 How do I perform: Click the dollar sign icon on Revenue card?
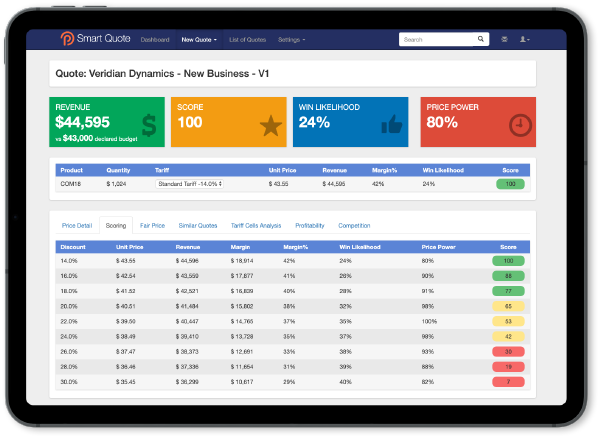(149, 125)
